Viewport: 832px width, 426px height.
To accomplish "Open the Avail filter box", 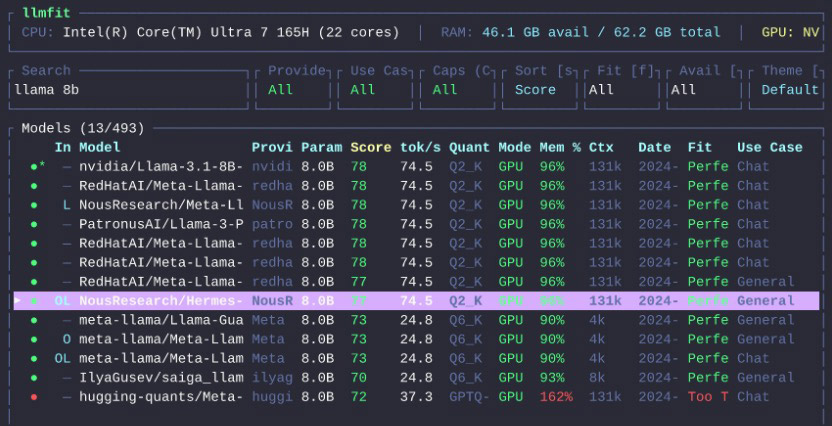I will pos(705,90).
